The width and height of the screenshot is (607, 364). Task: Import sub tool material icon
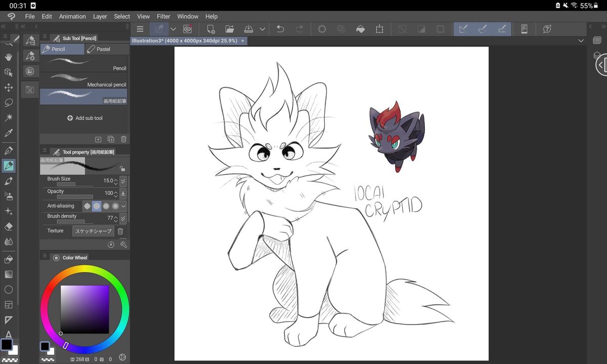point(98,139)
